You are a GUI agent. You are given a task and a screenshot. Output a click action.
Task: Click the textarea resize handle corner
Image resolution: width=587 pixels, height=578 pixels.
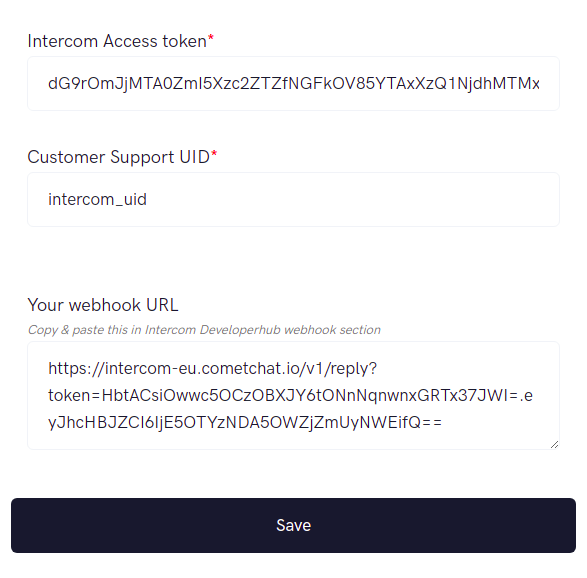(x=554, y=444)
